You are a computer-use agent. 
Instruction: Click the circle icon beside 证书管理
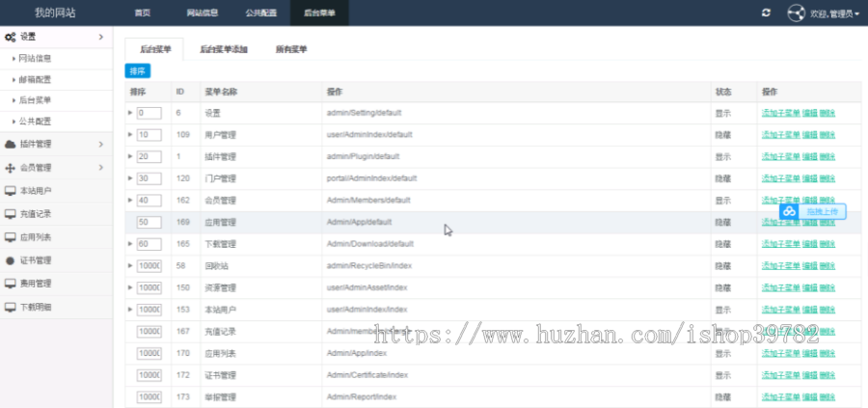[10, 260]
